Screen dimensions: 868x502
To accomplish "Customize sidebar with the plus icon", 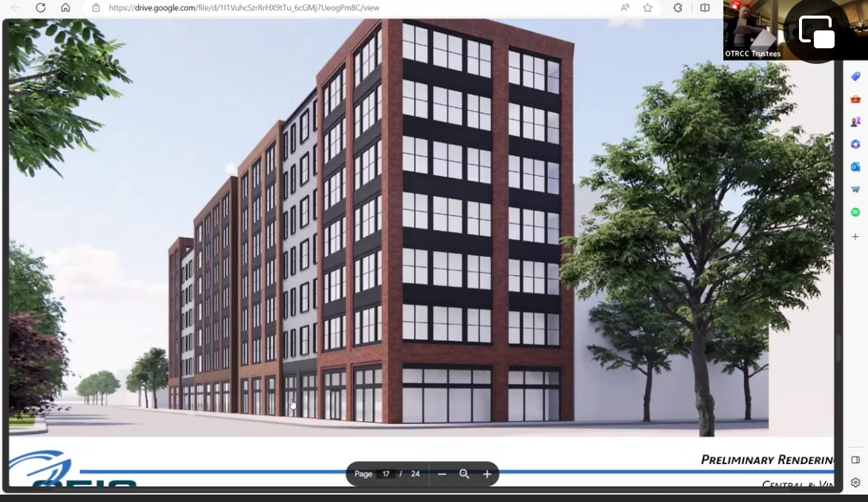I will [x=855, y=237].
